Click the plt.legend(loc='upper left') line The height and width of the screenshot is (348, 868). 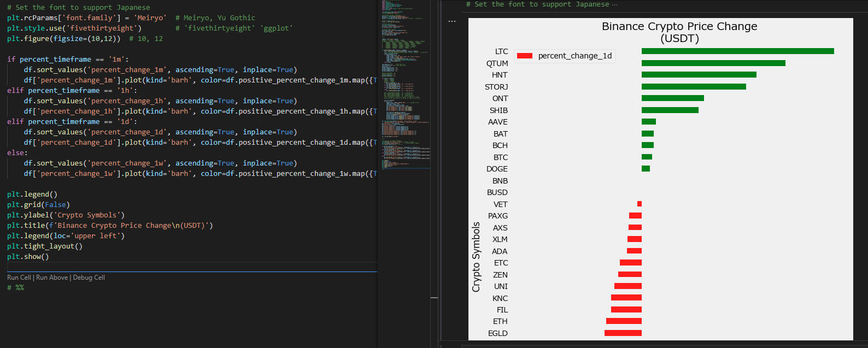66,236
